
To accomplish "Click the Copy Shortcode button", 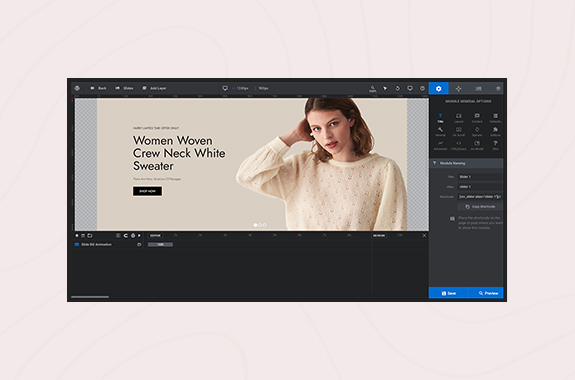I will pos(480,207).
